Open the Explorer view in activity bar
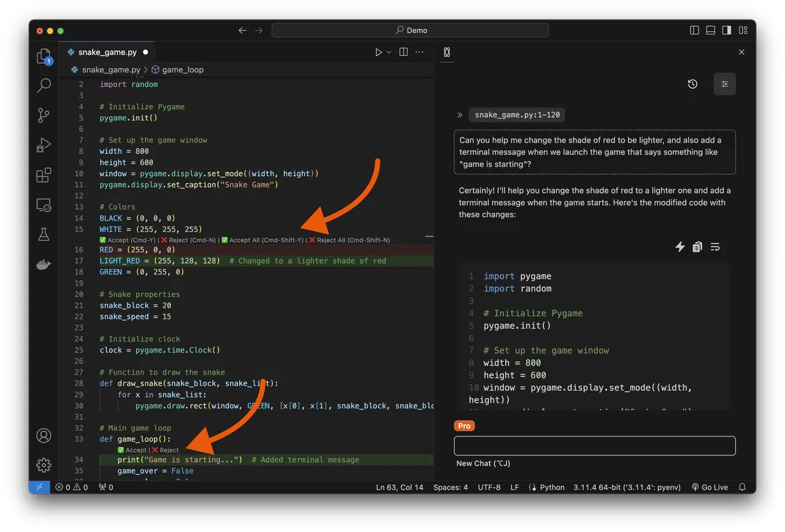Viewport: 785px width, 532px height. [44, 56]
